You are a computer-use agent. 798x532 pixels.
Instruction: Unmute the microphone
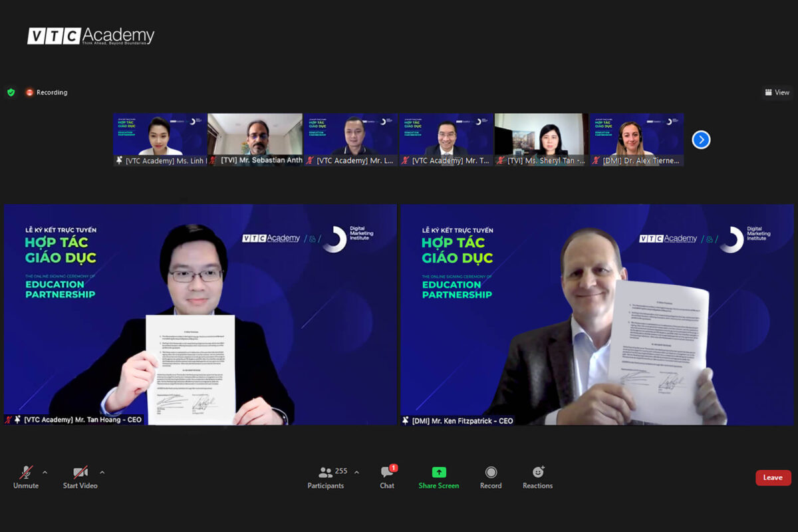point(26,477)
